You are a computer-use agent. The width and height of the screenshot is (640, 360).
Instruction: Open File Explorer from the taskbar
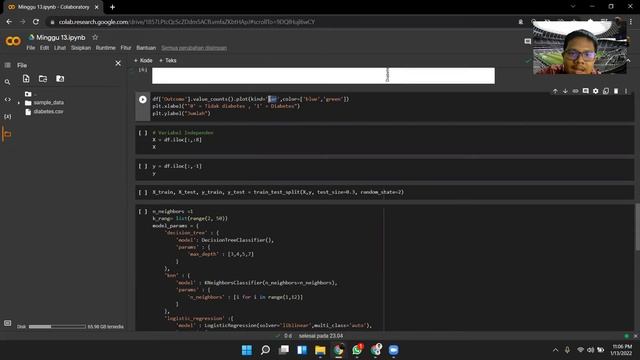tap(320, 350)
